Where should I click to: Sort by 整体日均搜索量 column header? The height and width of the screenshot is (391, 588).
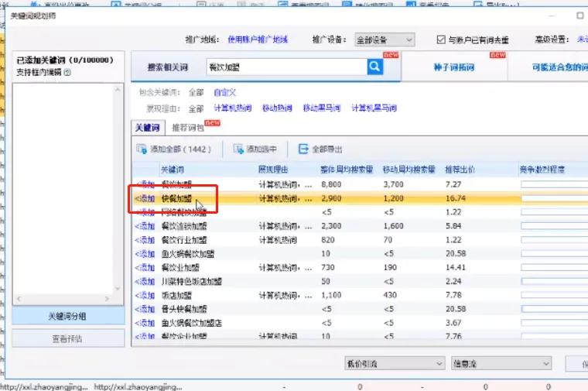pyautogui.click(x=347, y=170)
